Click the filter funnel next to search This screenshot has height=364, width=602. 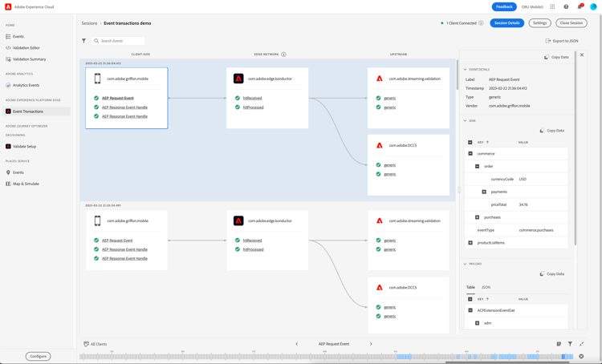[83, 41]
